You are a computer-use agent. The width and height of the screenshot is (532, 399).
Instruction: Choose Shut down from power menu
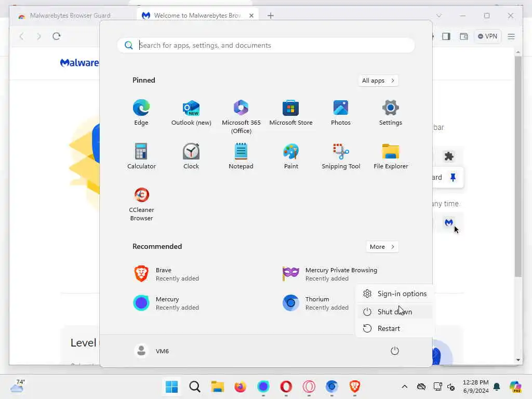click(x=395, y=312)
